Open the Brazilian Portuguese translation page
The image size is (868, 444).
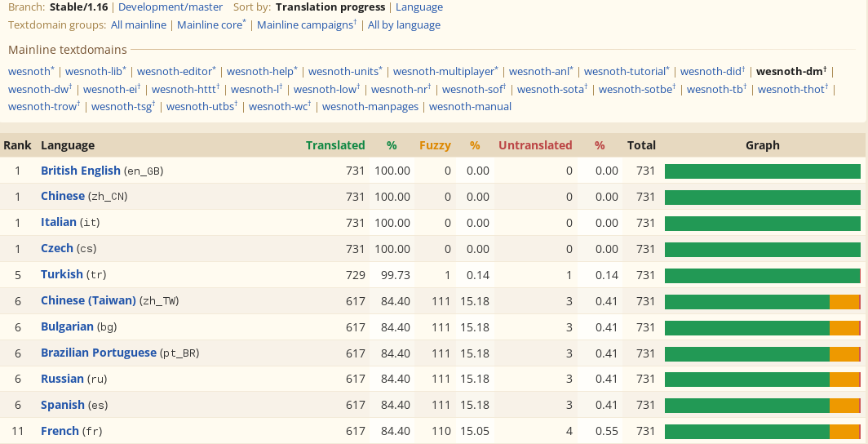(x=99, y=353)
